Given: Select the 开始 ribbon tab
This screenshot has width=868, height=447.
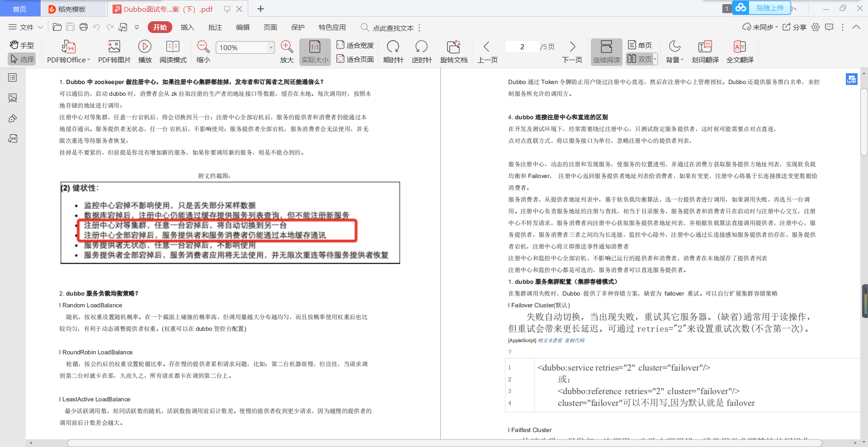Looking at the screenshot, I should pos(160,27).
